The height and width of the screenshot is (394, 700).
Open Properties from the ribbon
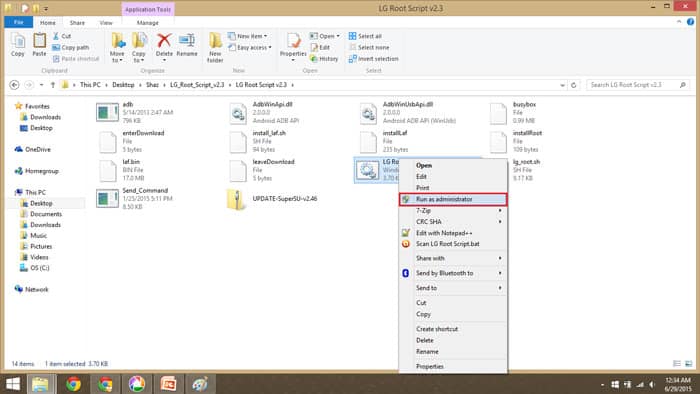pyautogui.click(x=293, y=47)
